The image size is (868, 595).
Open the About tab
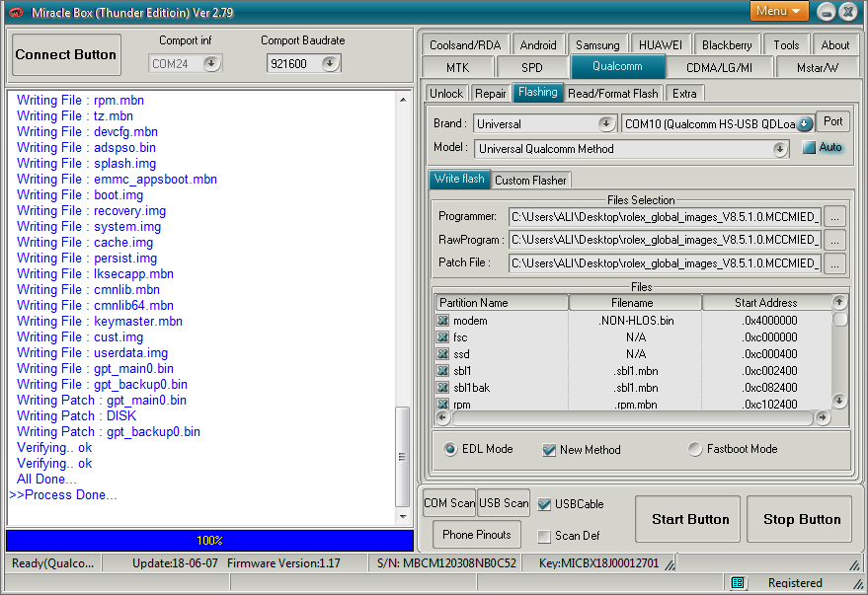click(x=834, y=44)
